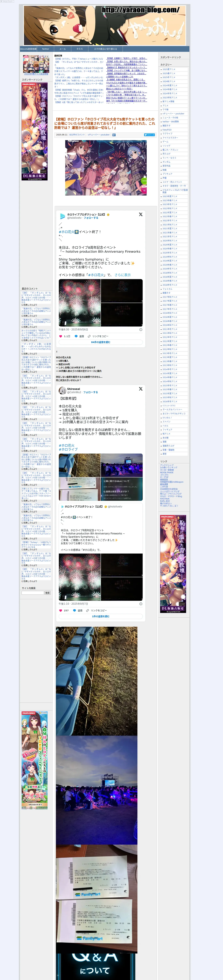Click the #ホロ花火 hashtag in Shiroseal tweet

point(67,445)
